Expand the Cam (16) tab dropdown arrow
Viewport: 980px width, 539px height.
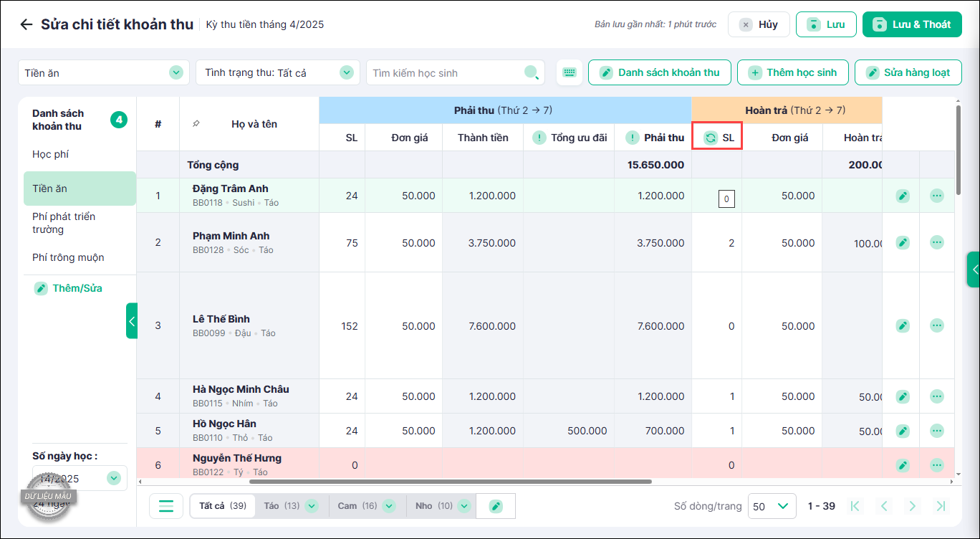388,506
